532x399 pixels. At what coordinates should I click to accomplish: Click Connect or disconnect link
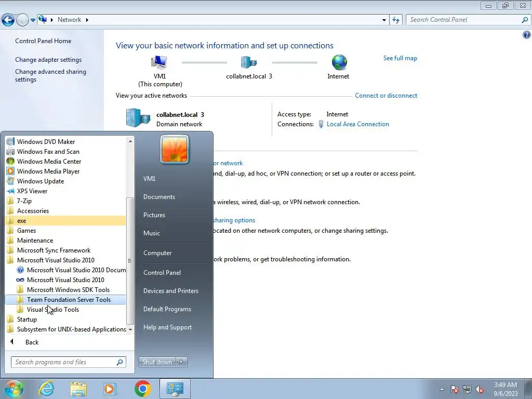point(386,96)
